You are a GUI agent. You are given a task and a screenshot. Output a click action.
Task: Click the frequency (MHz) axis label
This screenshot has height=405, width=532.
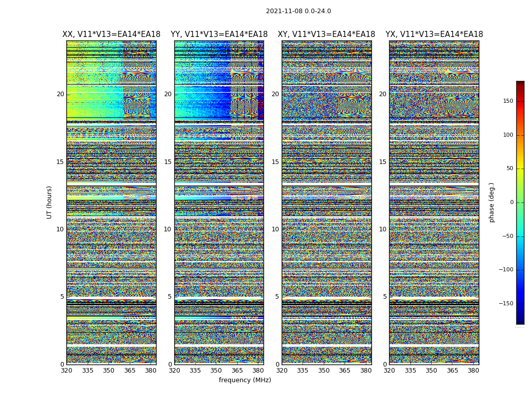(x=245, y=380)
